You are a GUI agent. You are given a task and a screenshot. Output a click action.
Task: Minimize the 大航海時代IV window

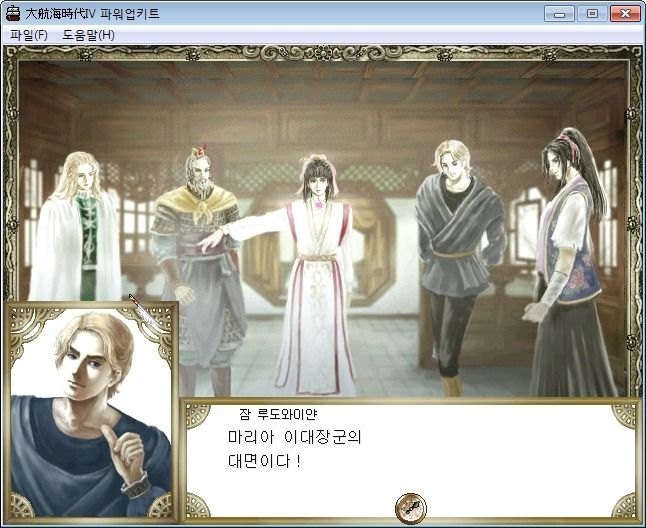559,14
